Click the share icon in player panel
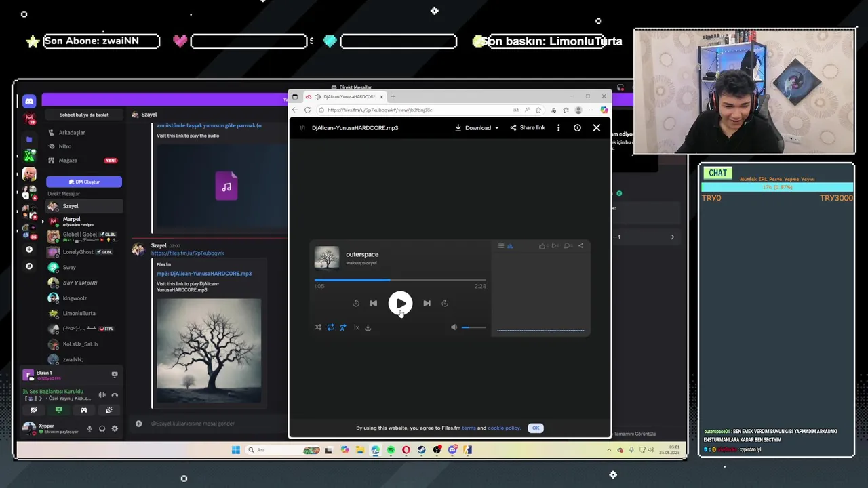 [580, 246]
